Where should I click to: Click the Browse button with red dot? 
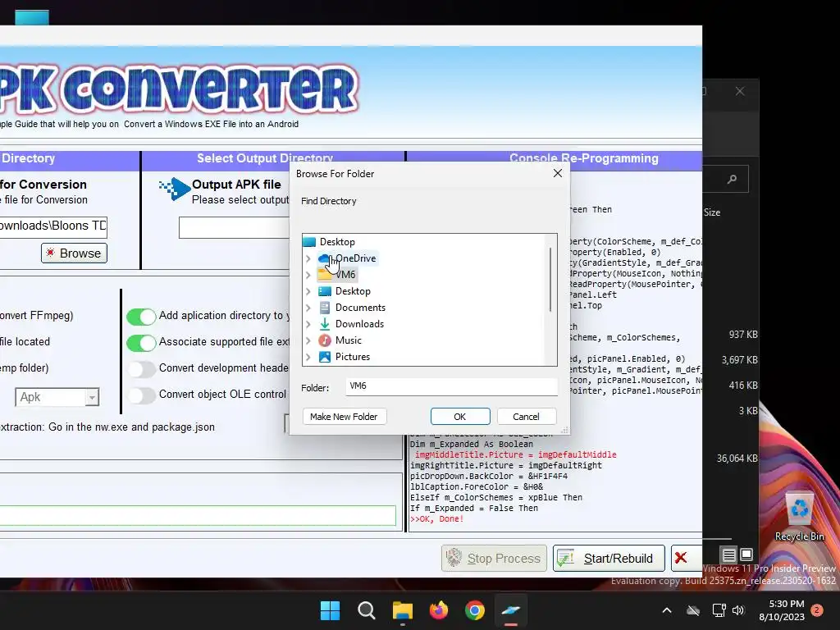point(74,253)
